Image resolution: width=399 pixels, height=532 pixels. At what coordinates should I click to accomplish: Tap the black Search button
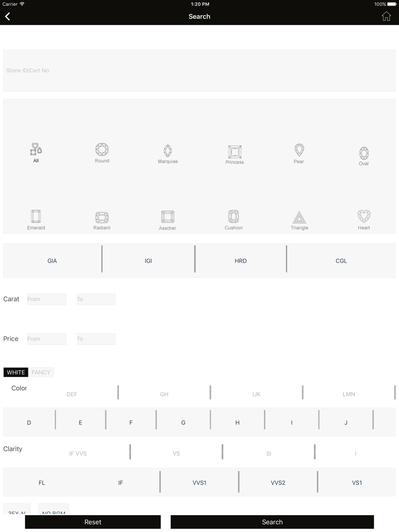point(272,522)
